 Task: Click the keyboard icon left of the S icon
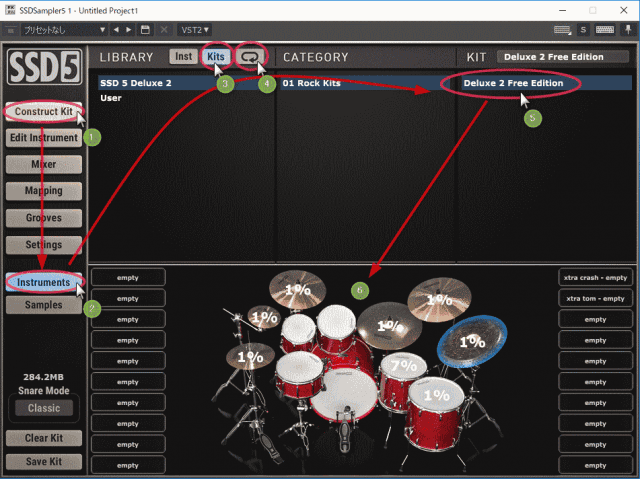point(562,30)
